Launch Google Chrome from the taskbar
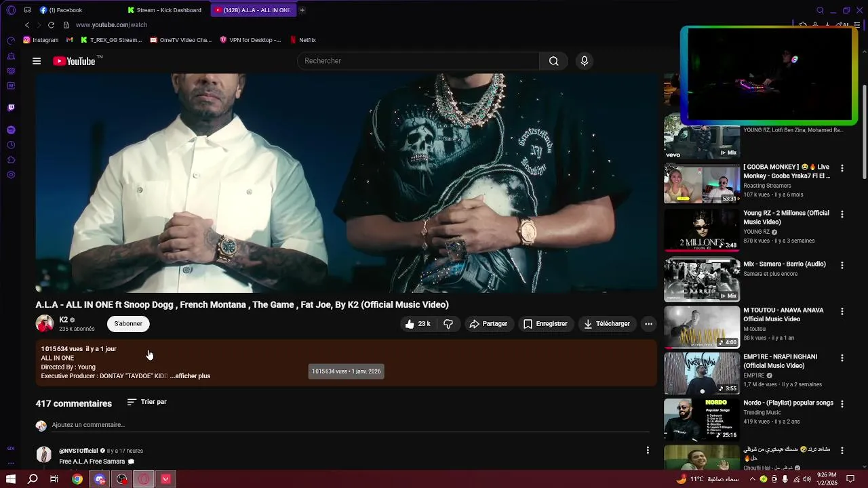Image resolution: width=868 pixels, height=488 pixels. coord(77,479)
